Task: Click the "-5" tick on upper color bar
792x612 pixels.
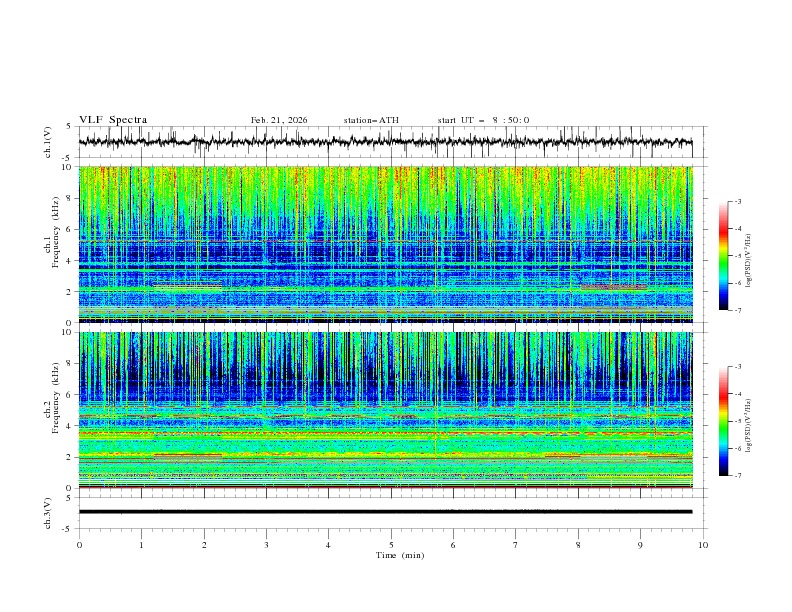Action: click(738, 256)
